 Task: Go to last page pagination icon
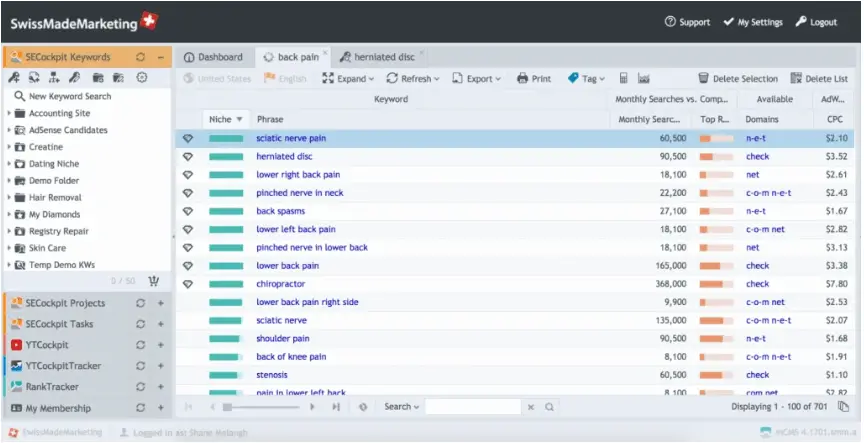click(x=336, y=407)
